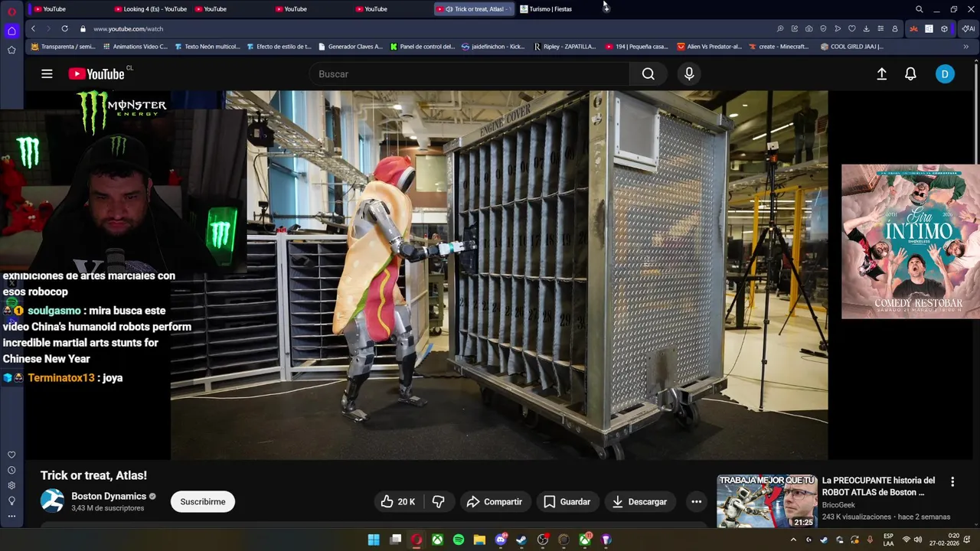
Task: Download the video with Descargar
Action: pos(639,502)
